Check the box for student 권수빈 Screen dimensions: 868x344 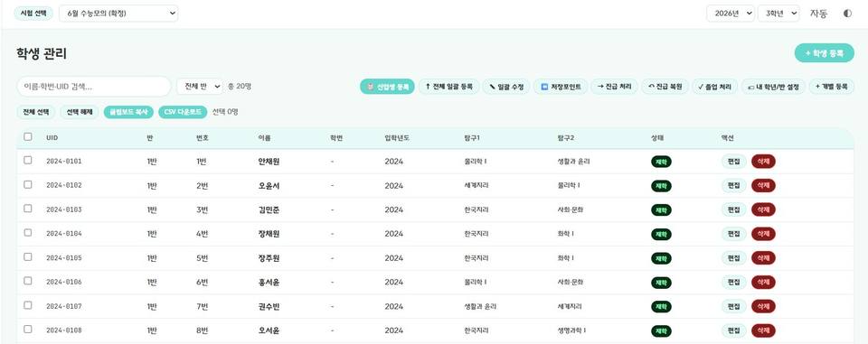coord(28,305)
